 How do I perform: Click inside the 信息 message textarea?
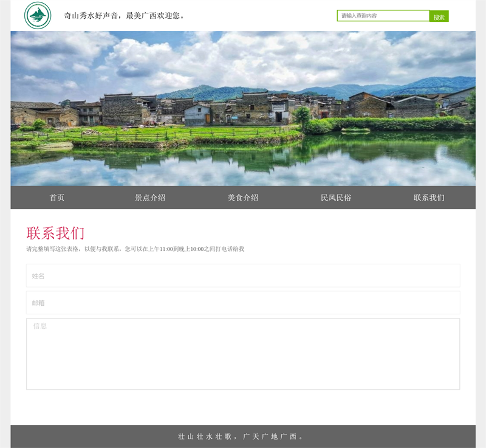tap(243, 354)
